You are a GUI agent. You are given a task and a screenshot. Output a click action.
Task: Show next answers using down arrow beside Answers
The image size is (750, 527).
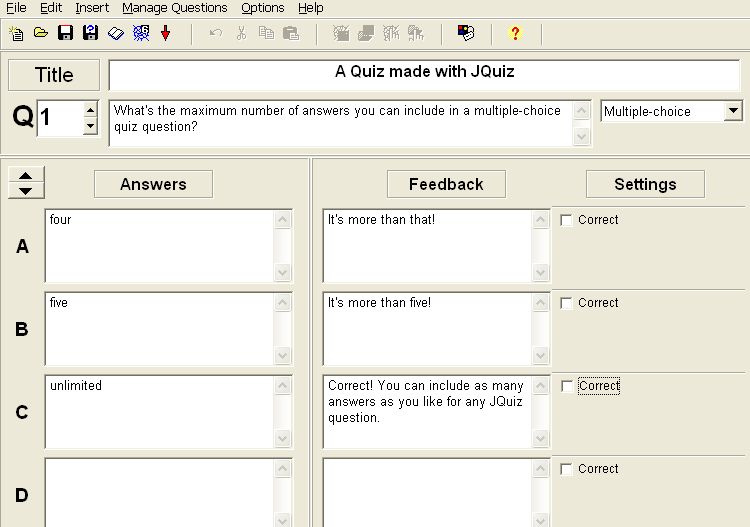pyautogui.click(x=26, y=191)
